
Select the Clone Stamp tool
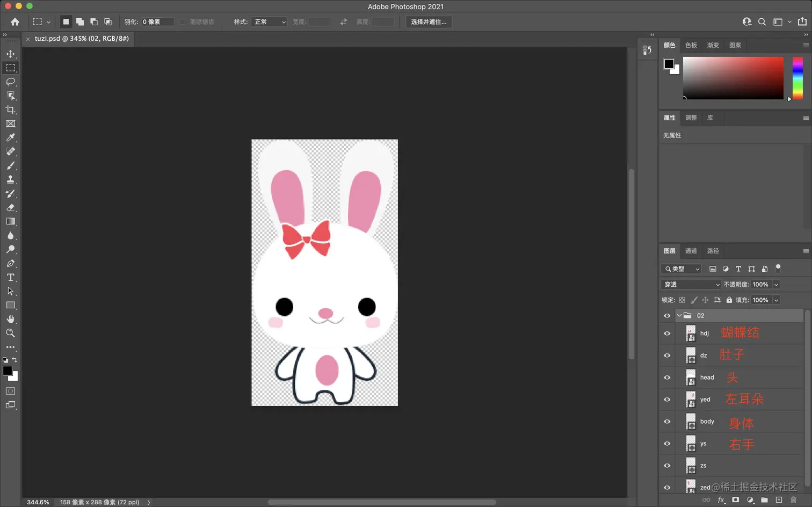[x=11, y=179]
